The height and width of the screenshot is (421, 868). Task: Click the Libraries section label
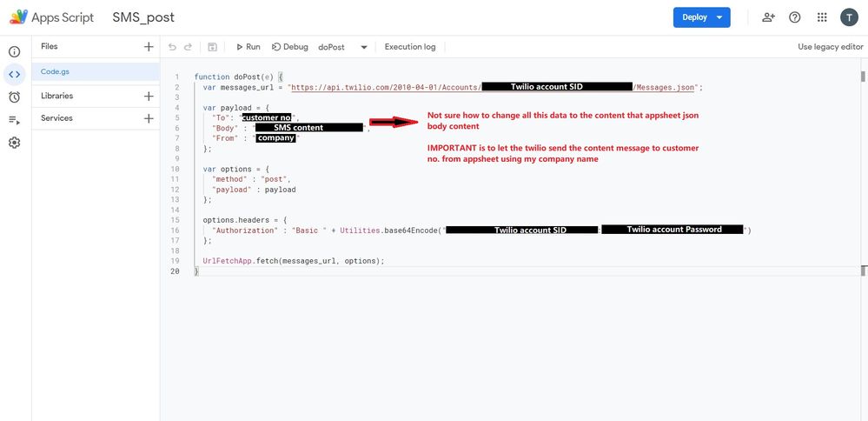click(x=57, y=96)
